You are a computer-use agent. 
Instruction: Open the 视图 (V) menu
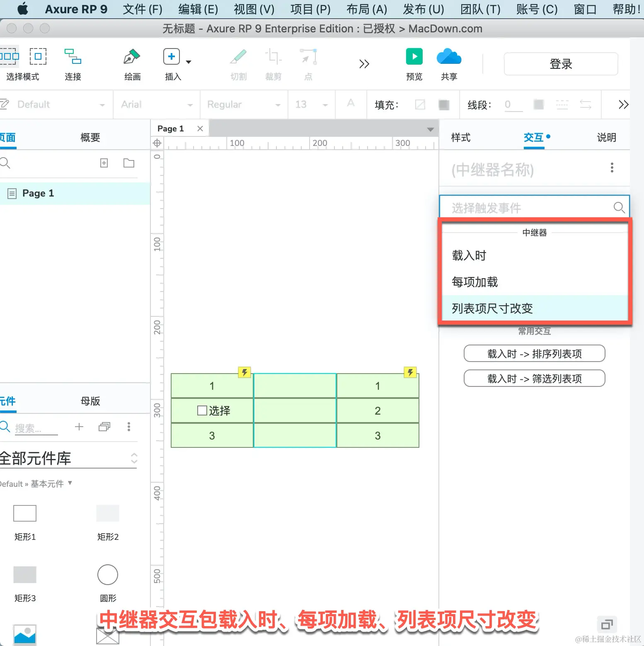[254, 9]
